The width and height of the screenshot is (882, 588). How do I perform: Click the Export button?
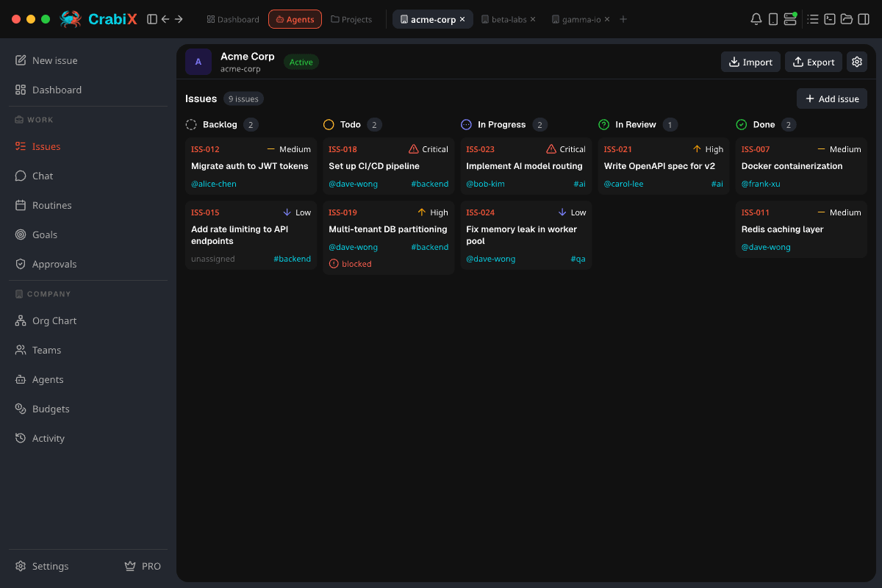pyautogui.click(x=814, y=62)
